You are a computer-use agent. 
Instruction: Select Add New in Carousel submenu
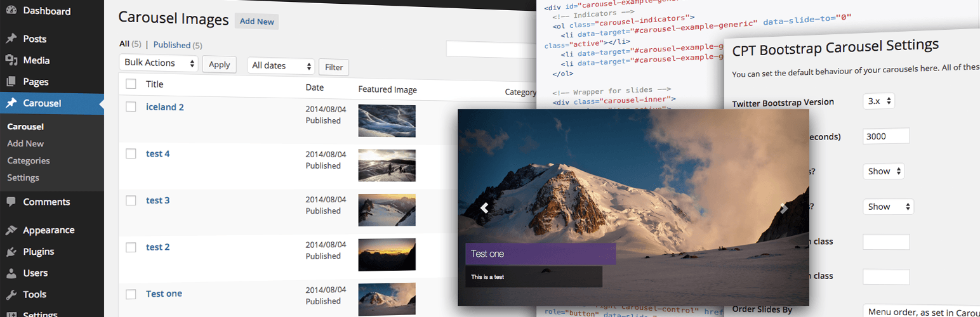[x=25, y=143]
